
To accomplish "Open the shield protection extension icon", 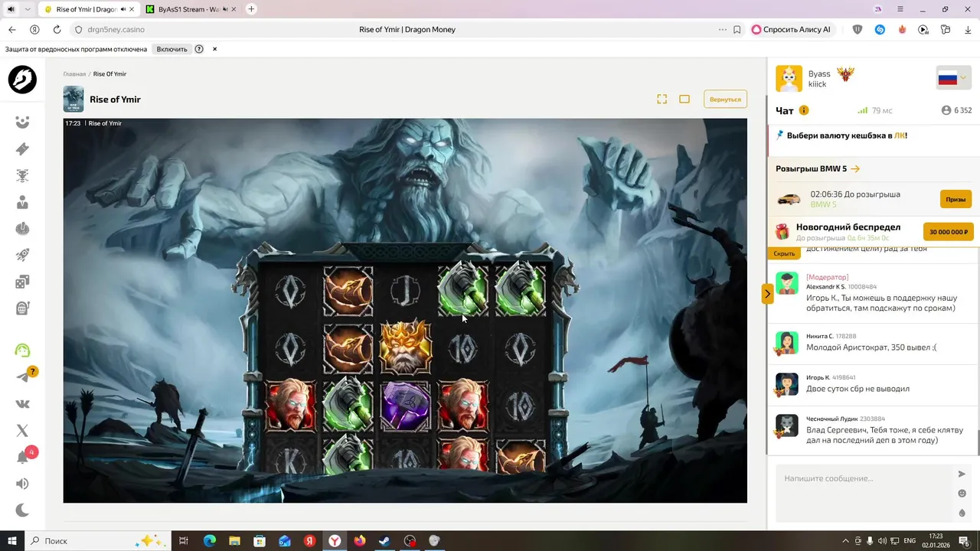I will click(x=857, y=30).
